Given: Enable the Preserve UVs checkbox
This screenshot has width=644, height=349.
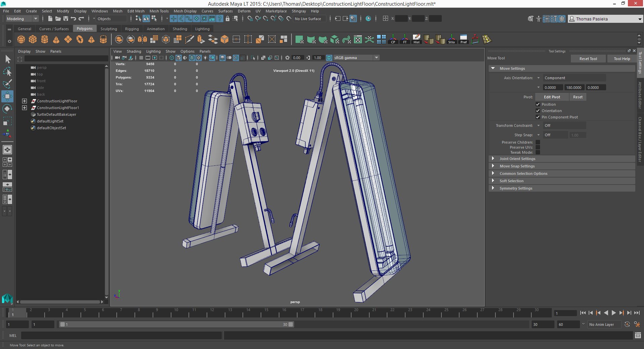Looking at the screenshot, I should [538, 147].
